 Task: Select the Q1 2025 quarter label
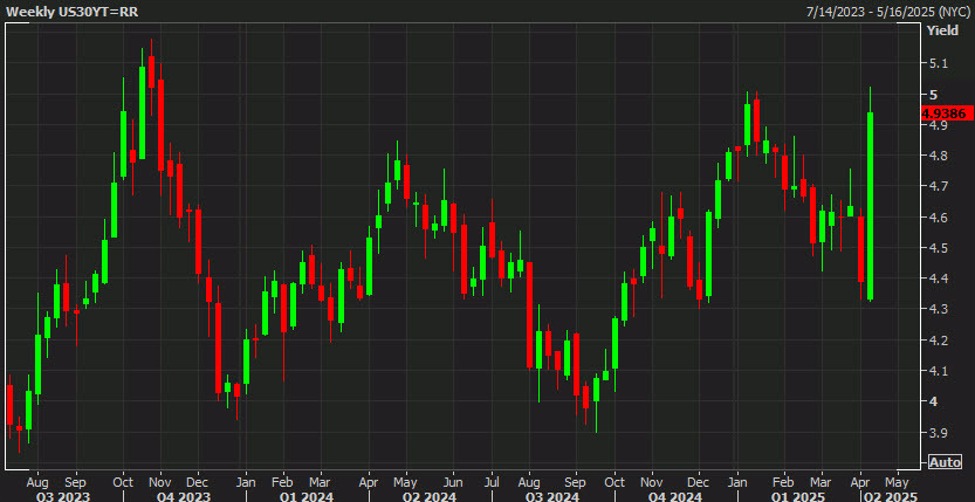click(x=797, y=494)
